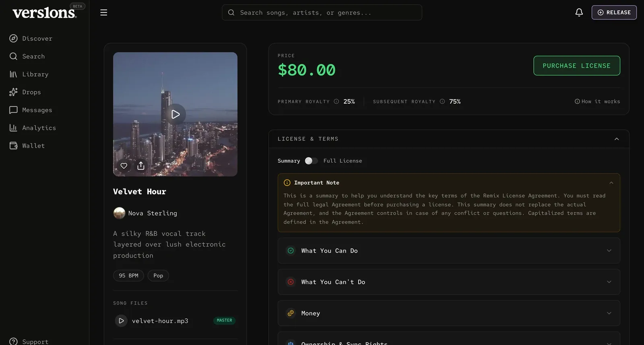
Task: Click the Discover compass icon
Action: coord(13,39)
